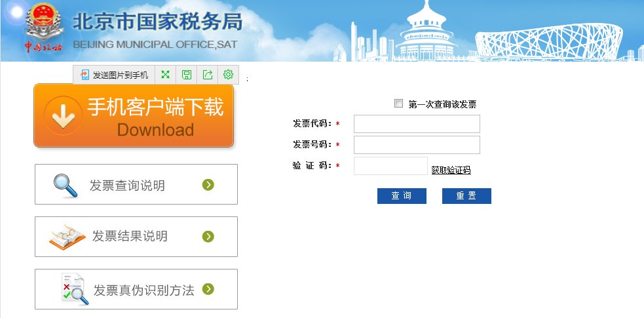Open the green gear settings icon
Image resolution: width=644 pixels, height=318 pixels.
click(x=228, y=75)
